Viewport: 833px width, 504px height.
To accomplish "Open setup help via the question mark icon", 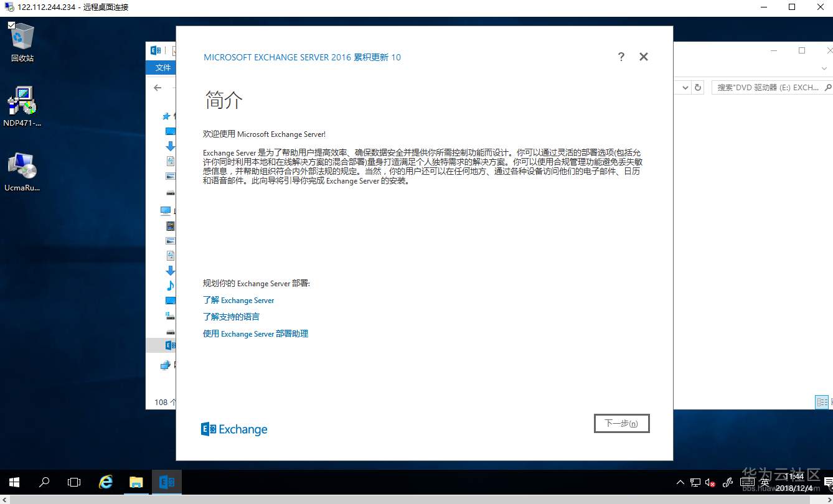I will 621,57.
